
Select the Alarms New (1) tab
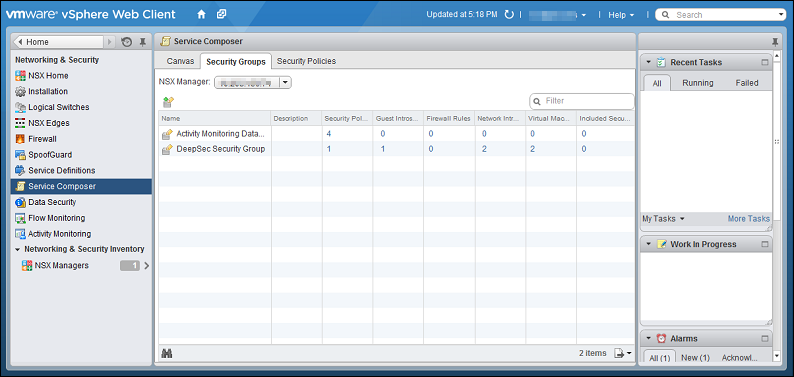coord(695,358)
